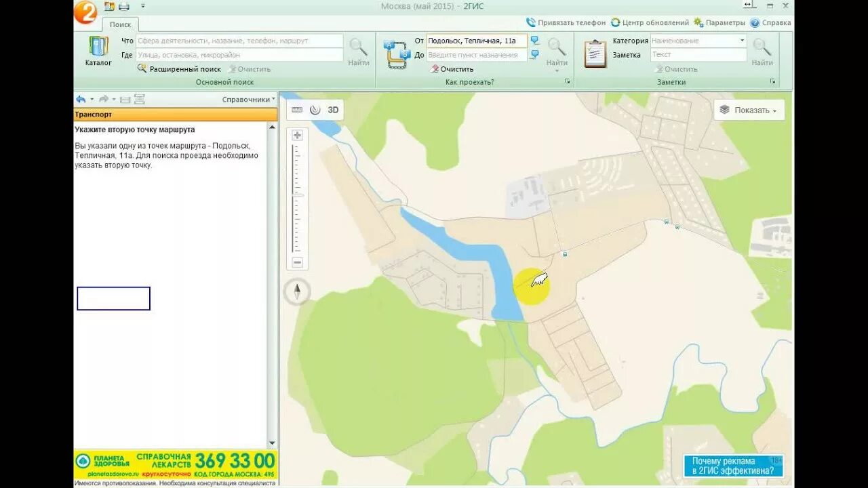
Task: Open the Справочники dropdown
Action: pos(249,100)
